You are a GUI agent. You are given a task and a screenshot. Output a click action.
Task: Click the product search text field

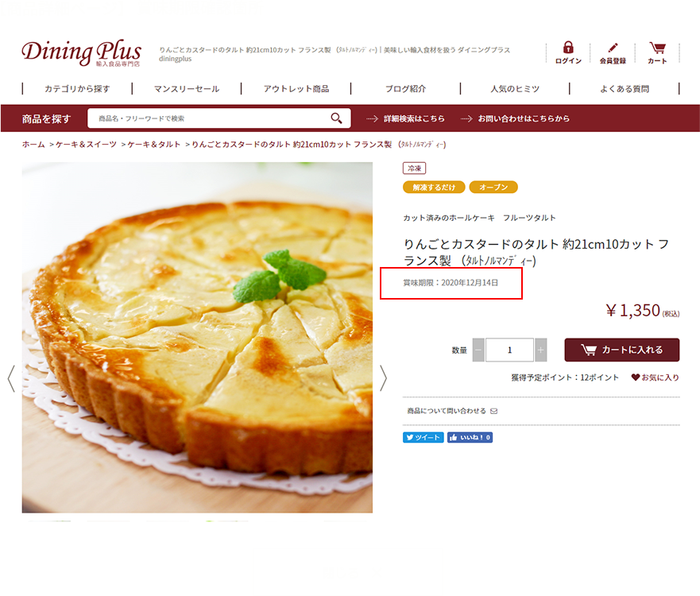(x=219, y=118)
